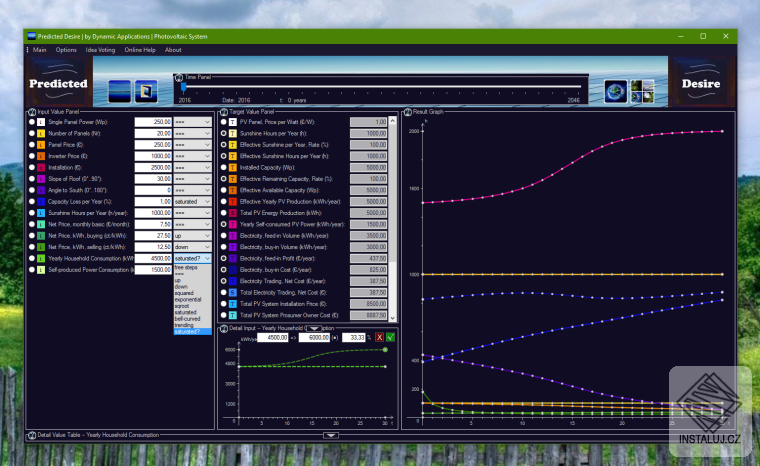This screenshot has height=466, width=760.
Task: Expand the Detail Value Table arrow
Action: coord(331,435)
